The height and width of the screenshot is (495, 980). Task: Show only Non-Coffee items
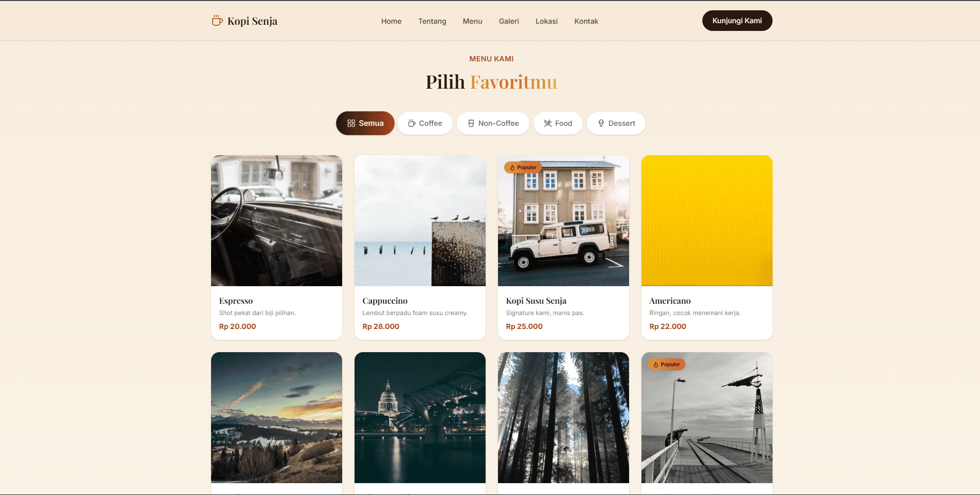(x=493, y=123)
